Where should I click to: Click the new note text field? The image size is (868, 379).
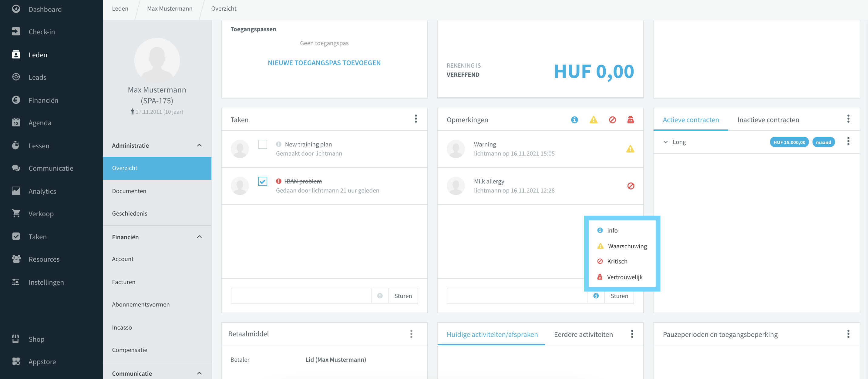click(x=517, y=296)
